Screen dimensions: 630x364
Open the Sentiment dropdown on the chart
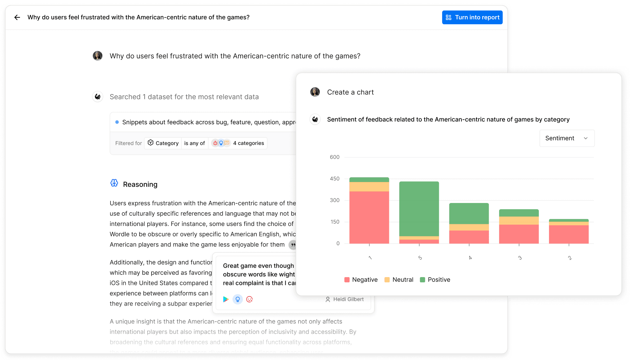[567, 138]
